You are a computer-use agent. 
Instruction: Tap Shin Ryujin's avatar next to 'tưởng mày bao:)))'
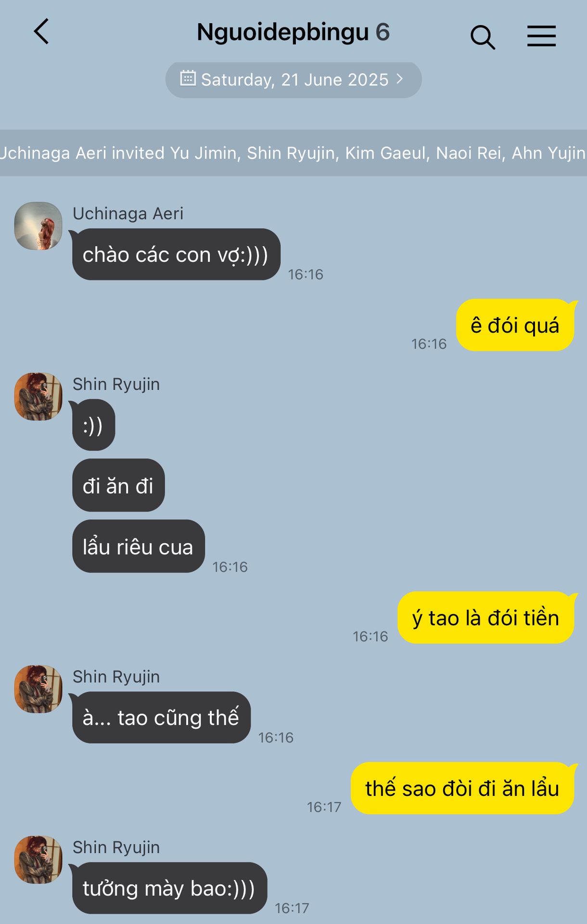(38, 860)
